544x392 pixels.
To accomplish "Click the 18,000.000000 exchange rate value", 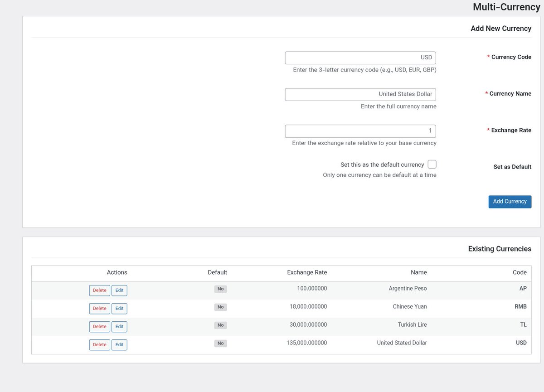I will pyautogui.click(x=308, y=307).
